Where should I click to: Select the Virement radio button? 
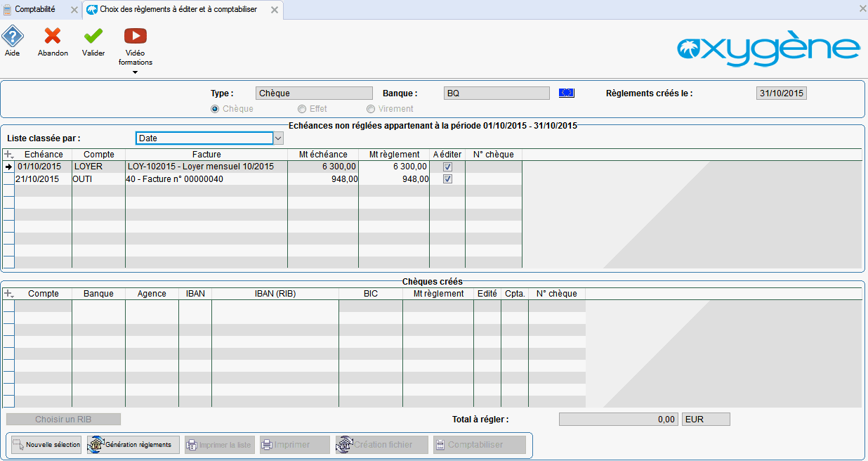[371, 109]
